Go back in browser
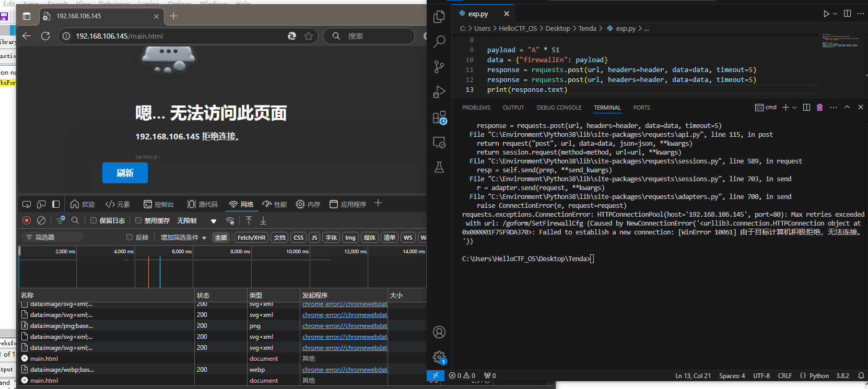 [x=27, y=36]
